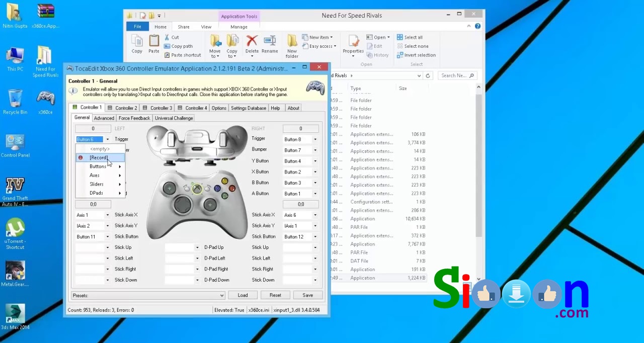
Task: Click the Move to icon in ribbon
Action: [215, 46]
